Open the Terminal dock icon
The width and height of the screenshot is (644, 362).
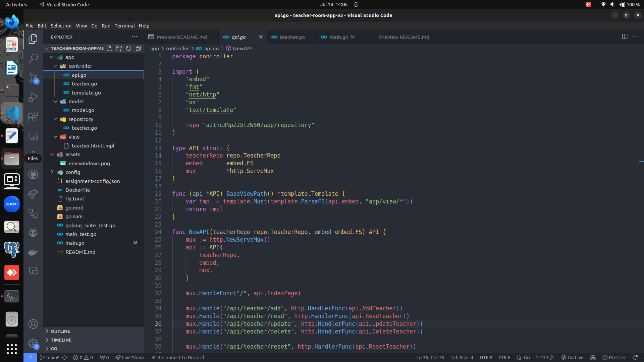coord(12,90)
